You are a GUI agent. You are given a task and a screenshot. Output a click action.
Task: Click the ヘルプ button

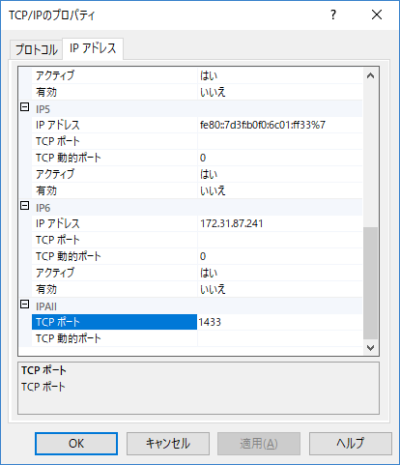350,444
